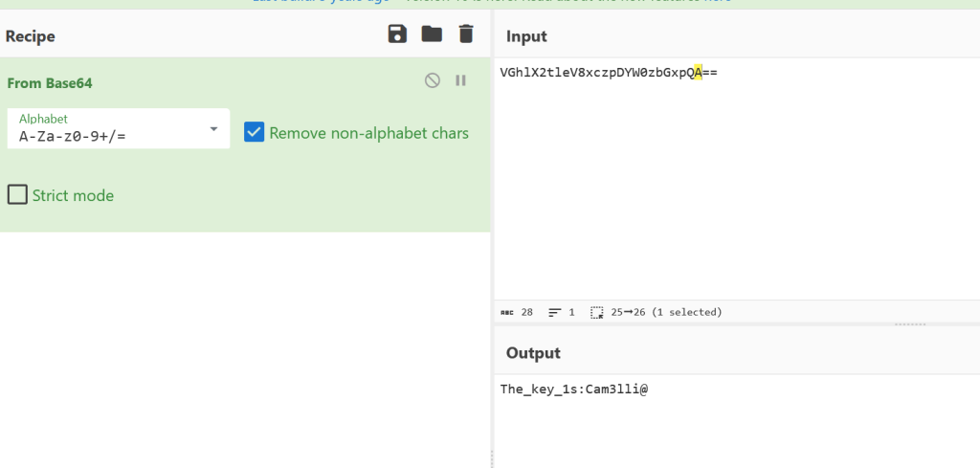
Task: Click the Strict mode label text
Action: pyautogui.click(x=73, y=195)
